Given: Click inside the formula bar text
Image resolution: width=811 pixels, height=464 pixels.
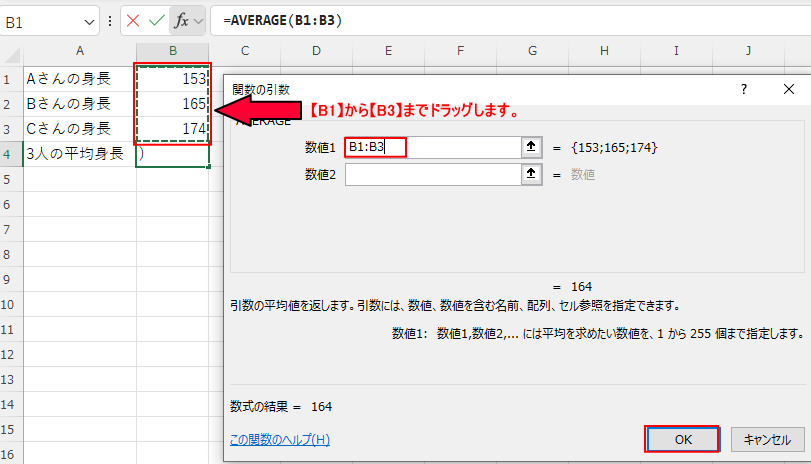Looking at the screenshot, I should [x=500, y=20].
